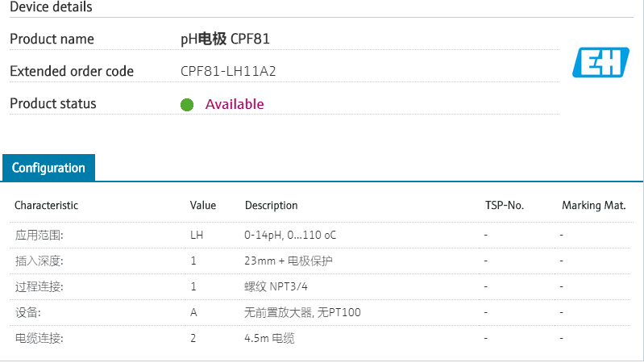
Task: Select the 设备 characteristic row
Action: click(x=28, y=312)
